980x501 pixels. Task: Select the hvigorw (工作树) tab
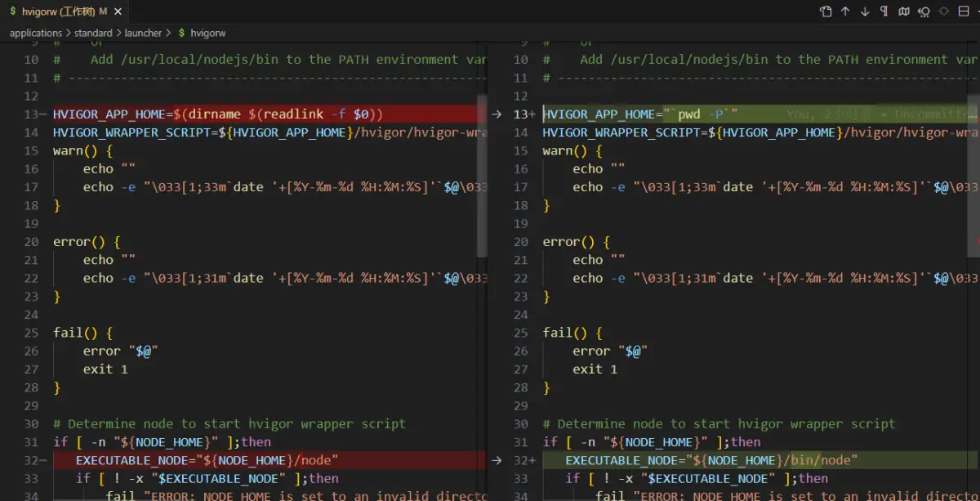tap(62, 11)
